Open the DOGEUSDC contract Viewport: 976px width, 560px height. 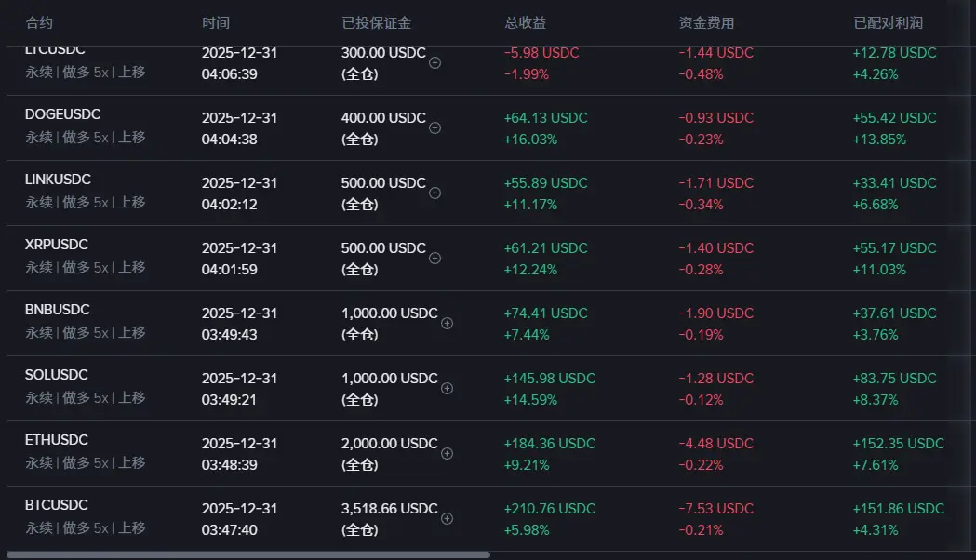(63, 114)
